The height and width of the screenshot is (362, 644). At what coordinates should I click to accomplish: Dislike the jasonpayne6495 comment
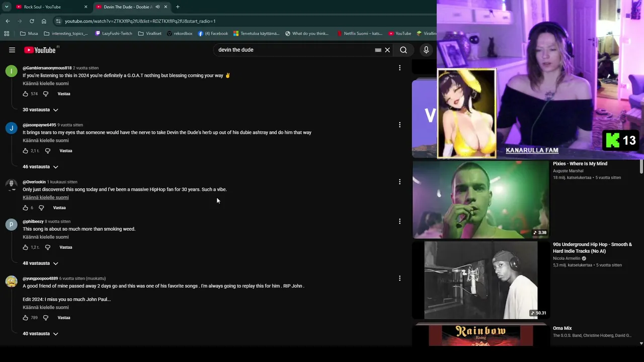(x=48, y=151)
